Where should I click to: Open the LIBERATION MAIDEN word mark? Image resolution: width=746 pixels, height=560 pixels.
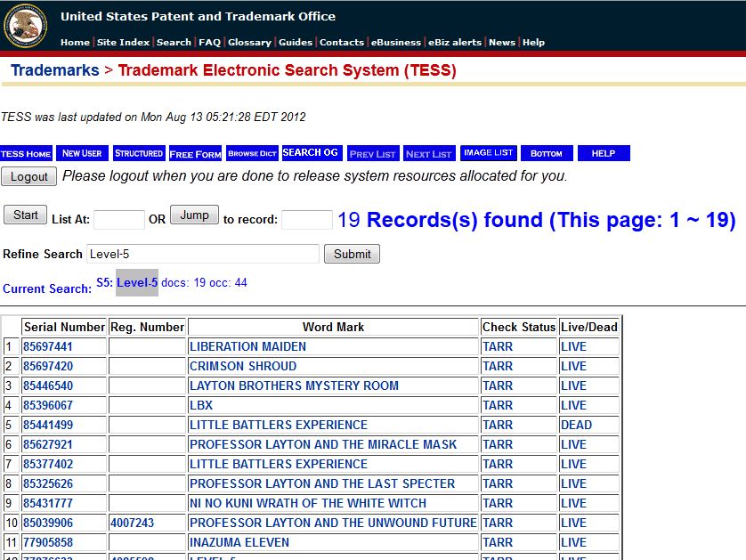coord(247,346)
